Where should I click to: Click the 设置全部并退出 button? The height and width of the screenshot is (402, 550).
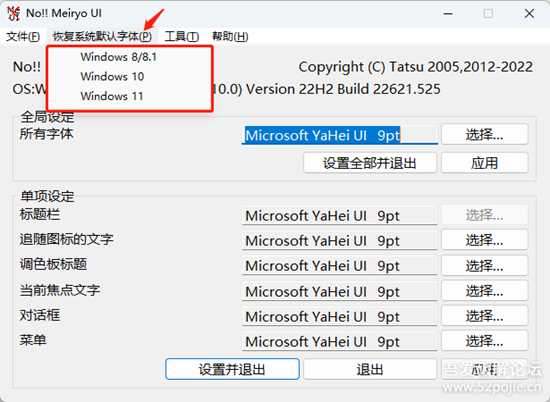click(x=370, y=163)
